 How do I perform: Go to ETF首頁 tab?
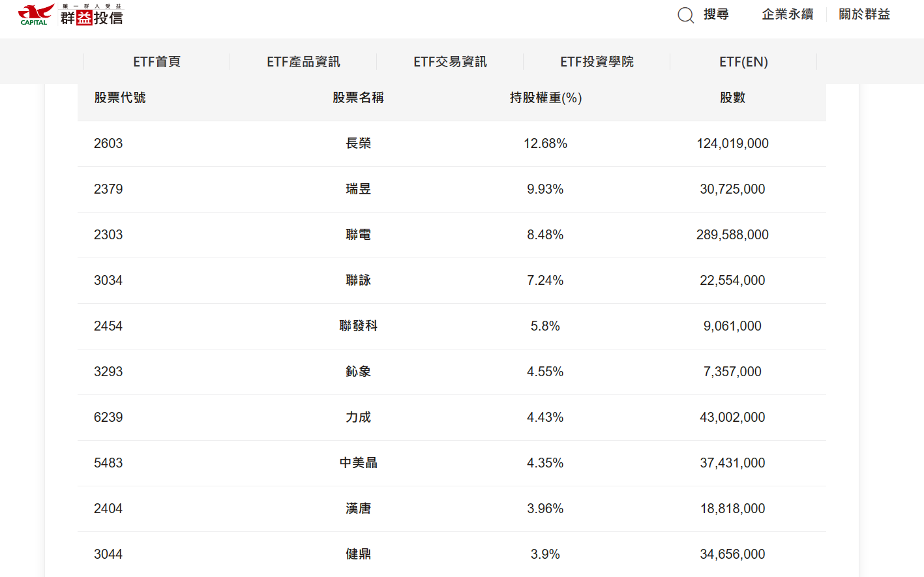click(x=156, y=62)
